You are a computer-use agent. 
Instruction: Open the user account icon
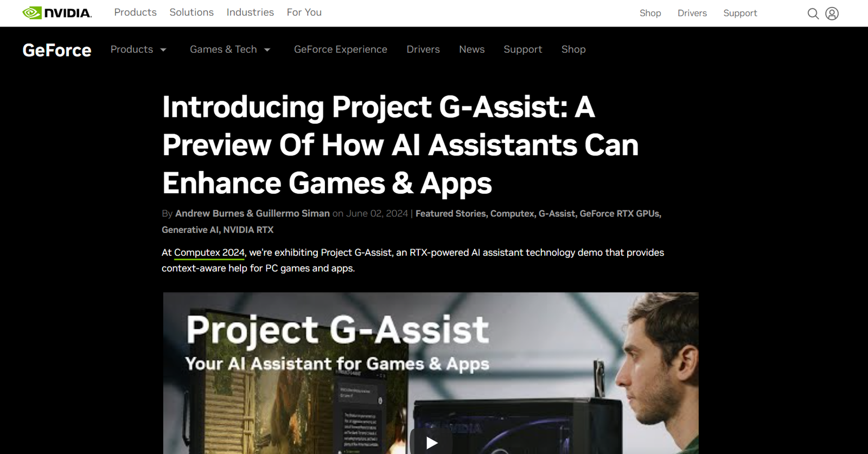click(x=832, y=13)
